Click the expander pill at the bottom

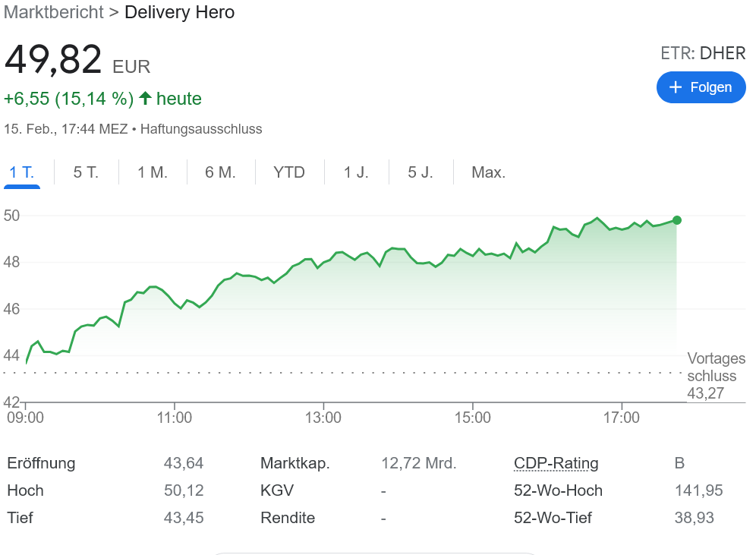click(377, 553)
